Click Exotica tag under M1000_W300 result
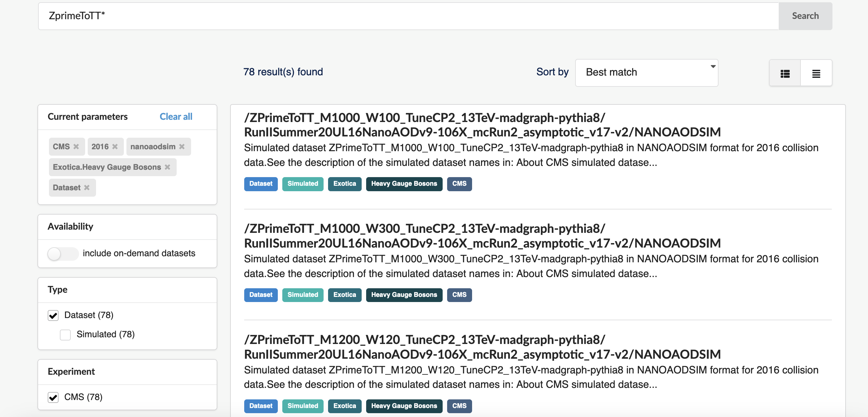868x417 pixels. coord(344,295)
